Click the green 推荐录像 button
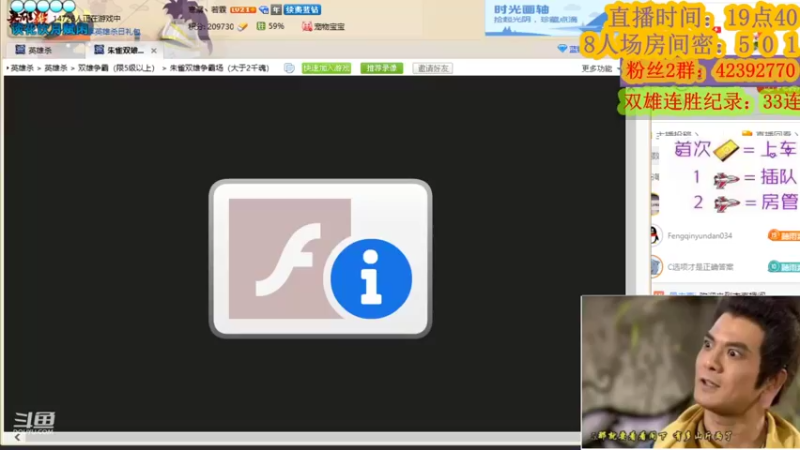 click(x=381, y=68)
